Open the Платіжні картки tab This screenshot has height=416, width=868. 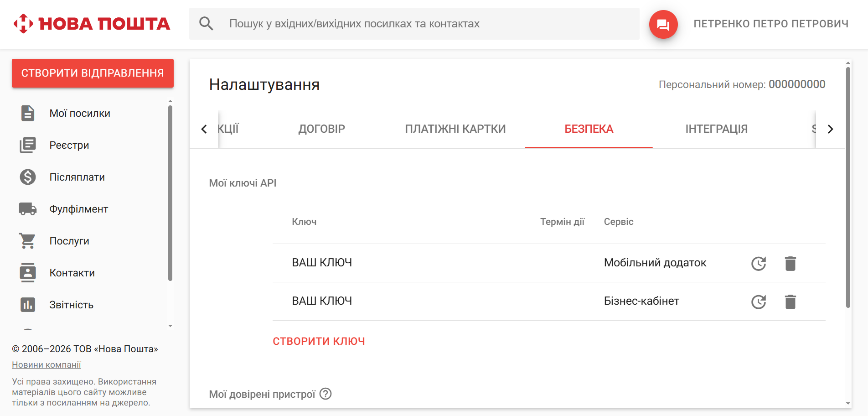click(455, 129)
